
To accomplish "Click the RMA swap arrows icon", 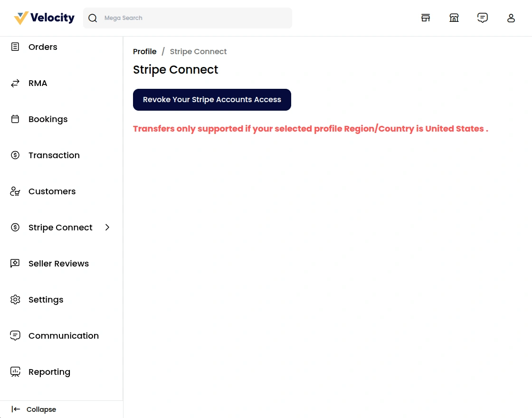I will [15, 83].
